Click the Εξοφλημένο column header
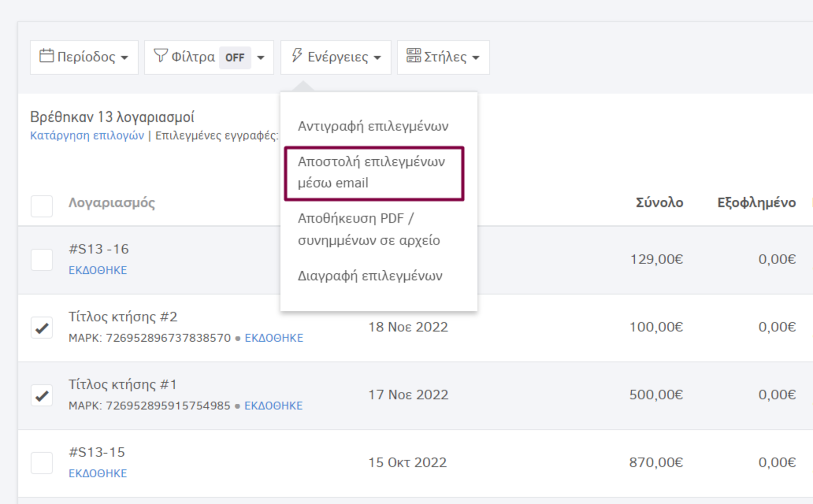The width and height of the screenshot is (813, 504). (x=757, y=203)
